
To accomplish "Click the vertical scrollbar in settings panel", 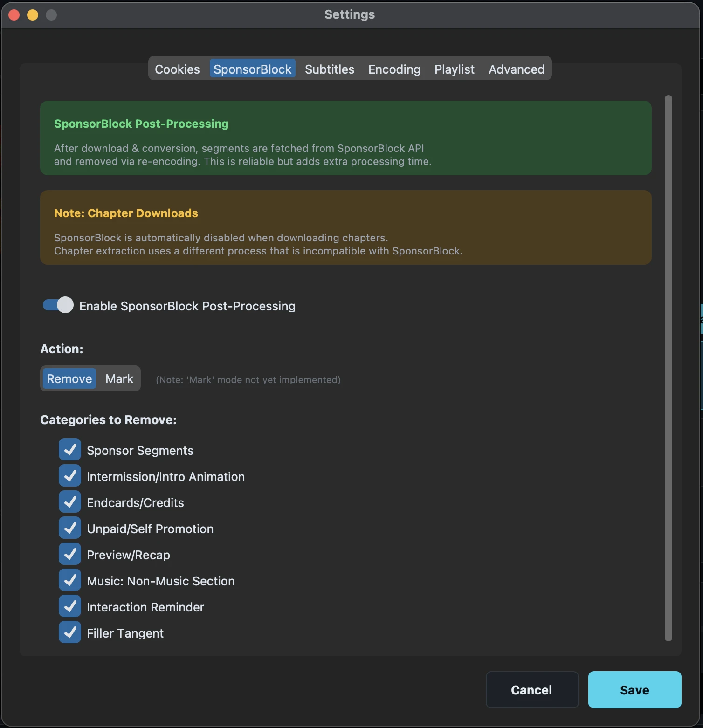I will point(669,368).
